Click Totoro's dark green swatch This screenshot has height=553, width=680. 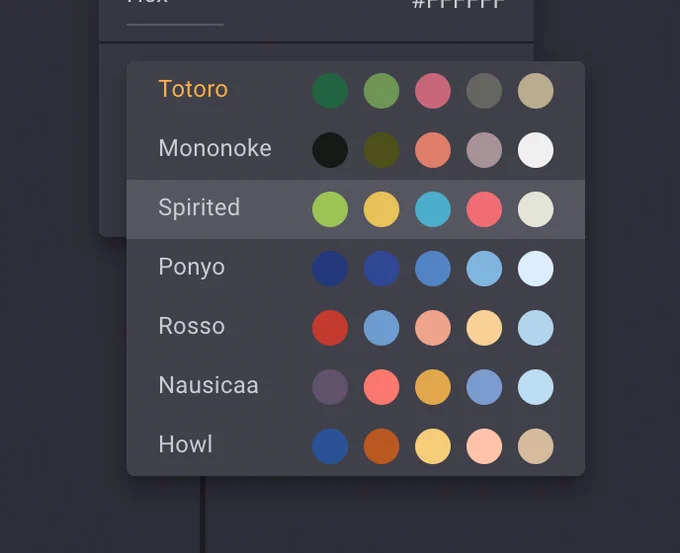pos(330,91)
